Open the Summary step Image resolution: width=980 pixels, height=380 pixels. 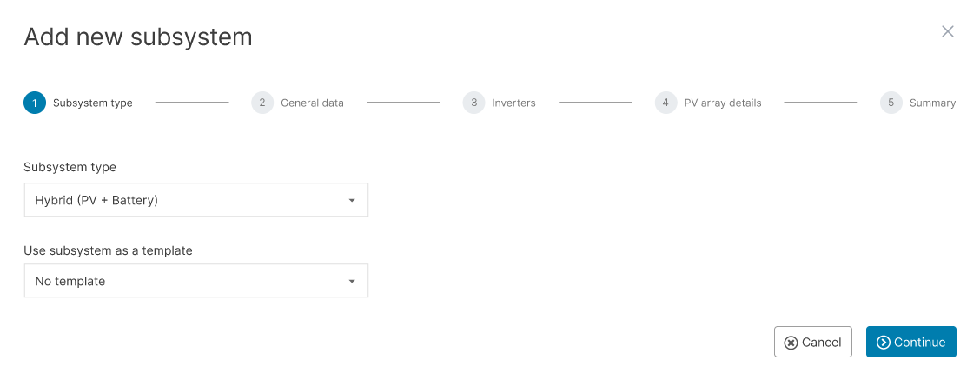pos(932,103)
